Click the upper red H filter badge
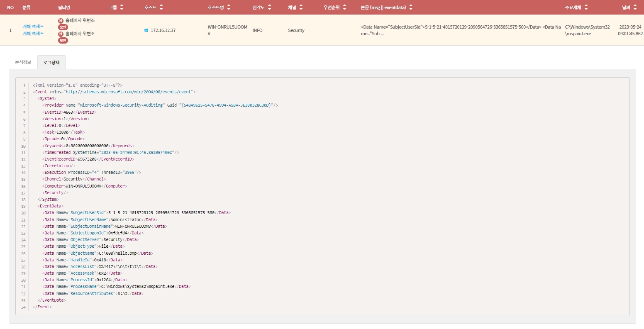 tap(61, 20)
